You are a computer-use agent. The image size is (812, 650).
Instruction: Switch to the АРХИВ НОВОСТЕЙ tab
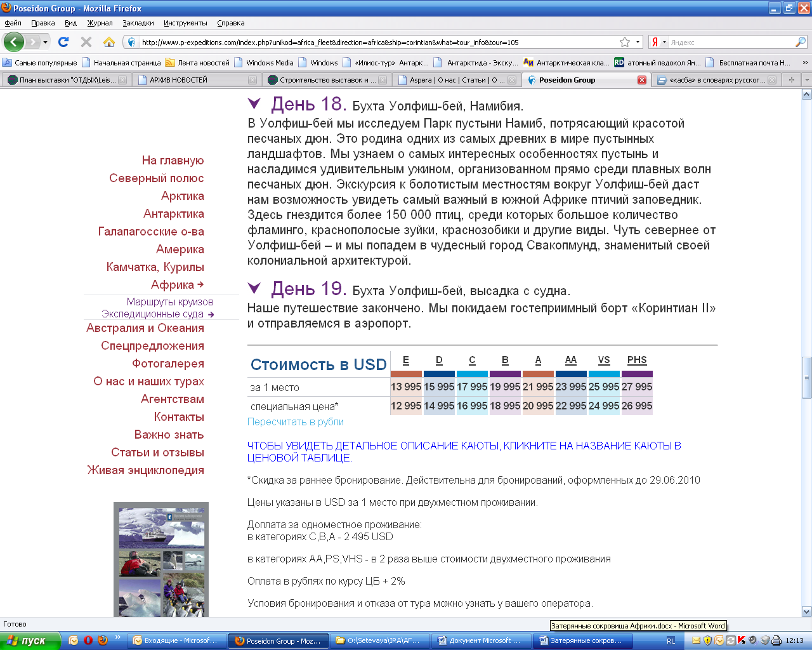(x=197, y=80)
